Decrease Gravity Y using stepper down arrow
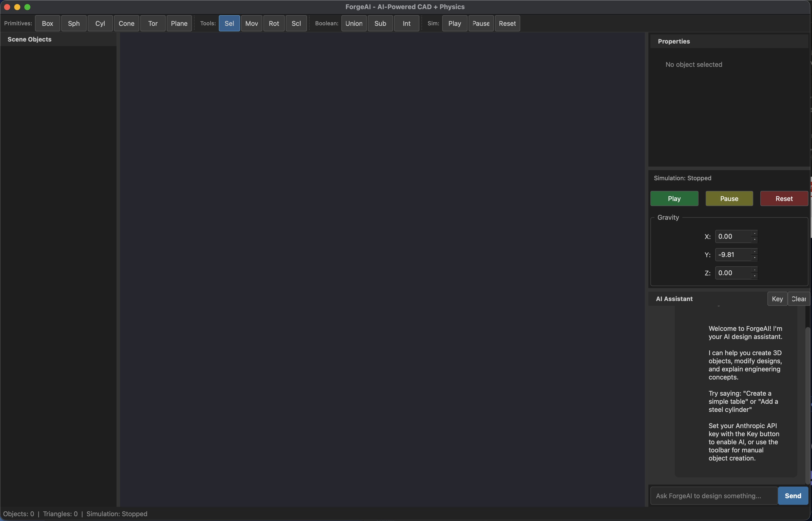The width and height of the screenshot is (812, 521). pyautogui.click(x=755, y=258)
